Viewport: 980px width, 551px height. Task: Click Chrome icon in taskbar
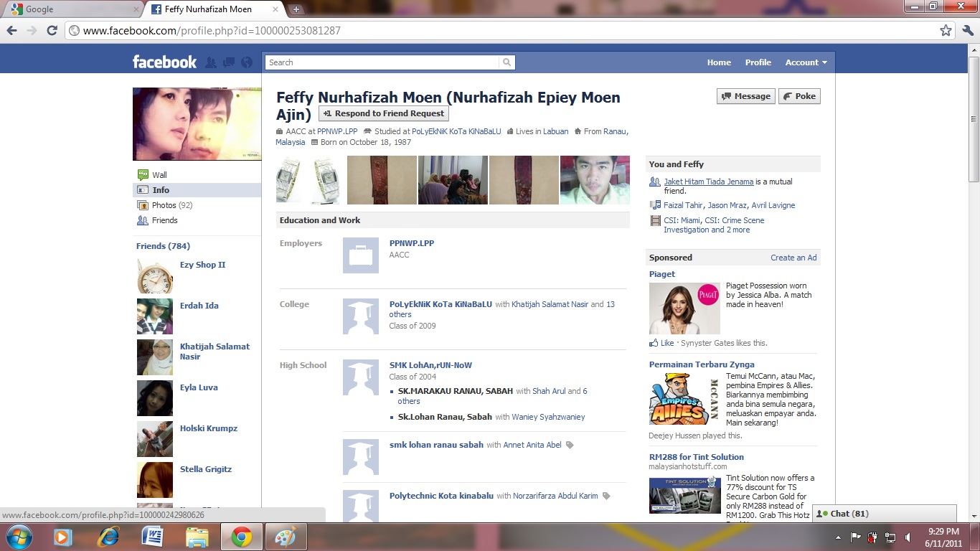[x=241, y=537]
